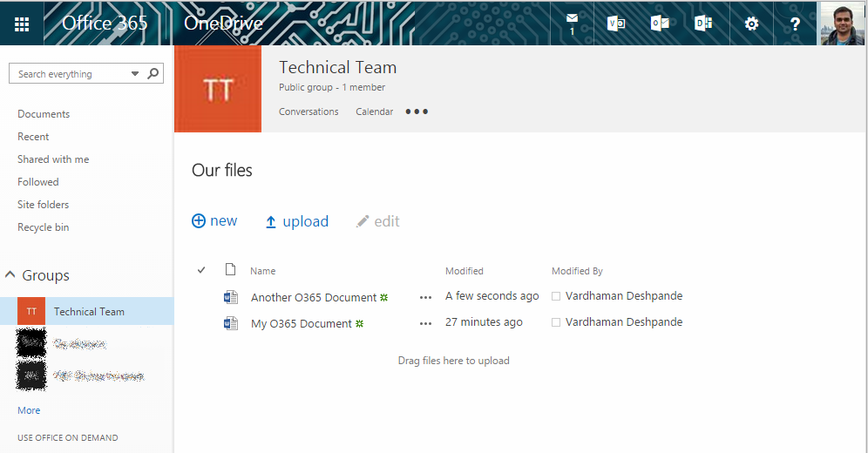This screenshot has width=868, height=453.
Task: Sort files by Modified By column
Action: (577, 271)
